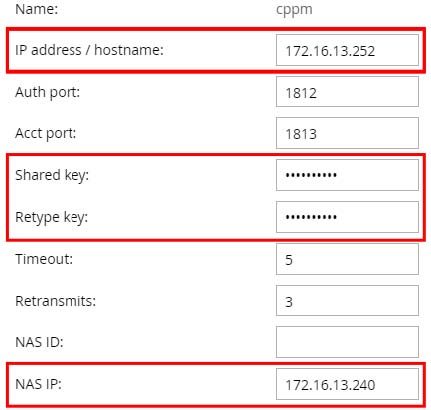Viewport: 431px width, 410px height.
Task: Click the "Shared key:" label
Action: (x=52, y=175)
